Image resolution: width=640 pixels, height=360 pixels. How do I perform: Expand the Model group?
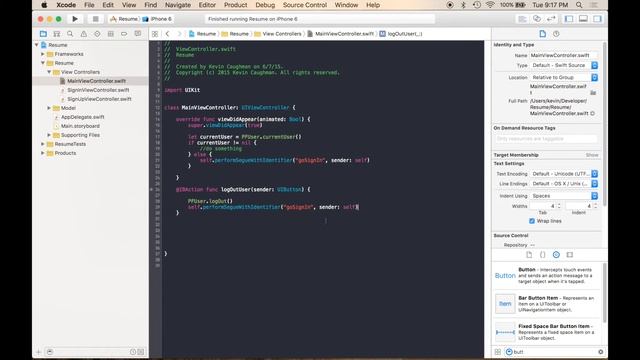(x=49, y=108)
